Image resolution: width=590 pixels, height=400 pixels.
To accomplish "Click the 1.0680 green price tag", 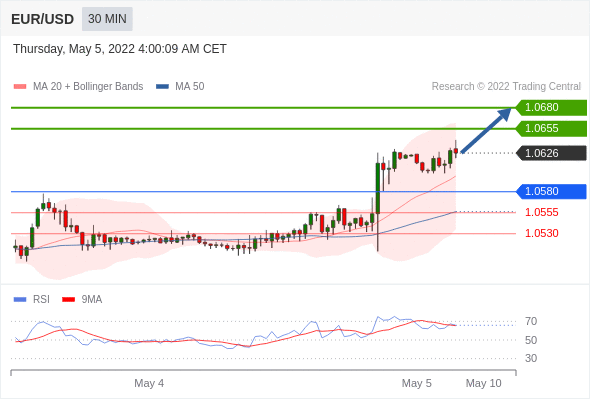I will tap(551, 108).
